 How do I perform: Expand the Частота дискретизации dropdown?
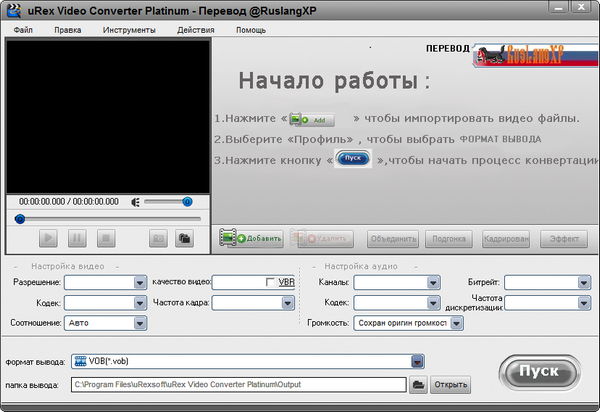[x=584, y=303]
